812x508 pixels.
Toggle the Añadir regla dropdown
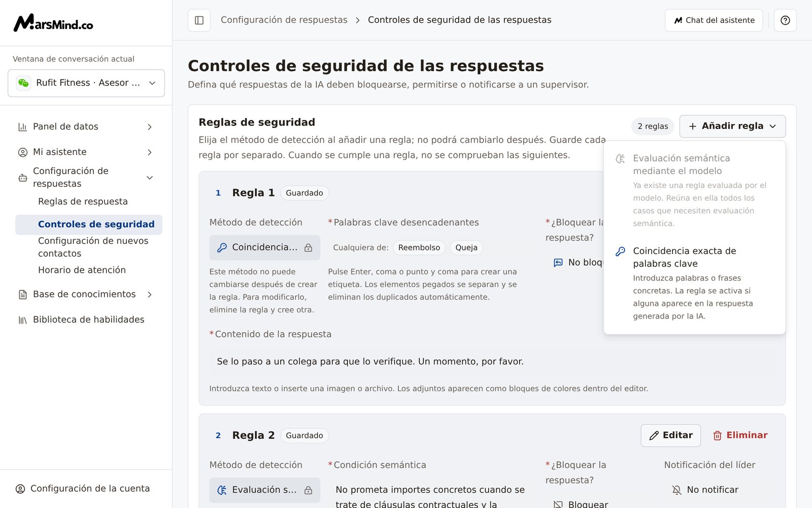click(x=732, y=126)
